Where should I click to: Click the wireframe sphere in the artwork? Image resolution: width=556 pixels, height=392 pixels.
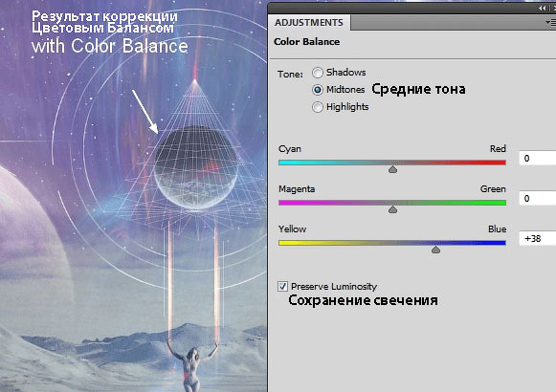tap(196, 166)
